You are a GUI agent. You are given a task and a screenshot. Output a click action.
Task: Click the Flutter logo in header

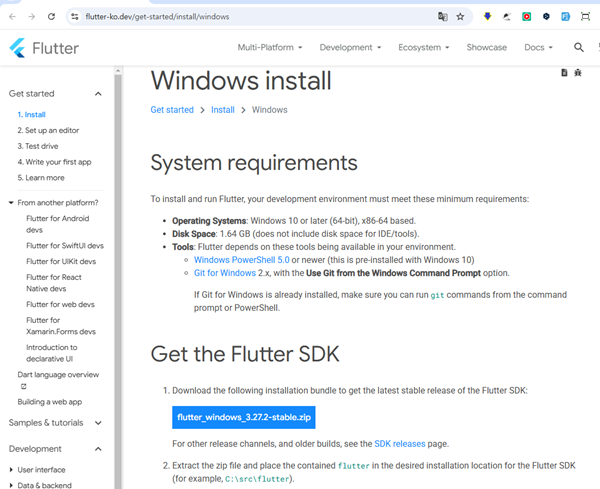click(x=44, y=48)
